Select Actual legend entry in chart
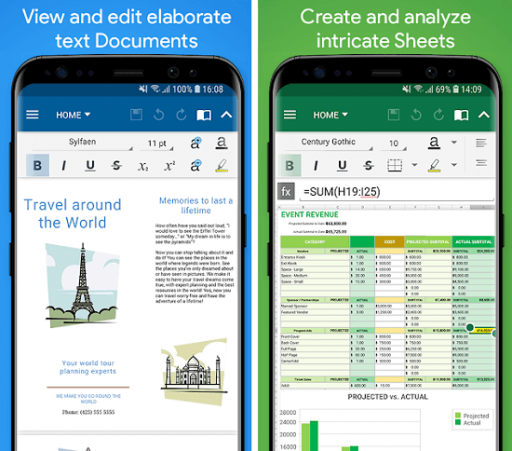512x451 pixels. 468,423
